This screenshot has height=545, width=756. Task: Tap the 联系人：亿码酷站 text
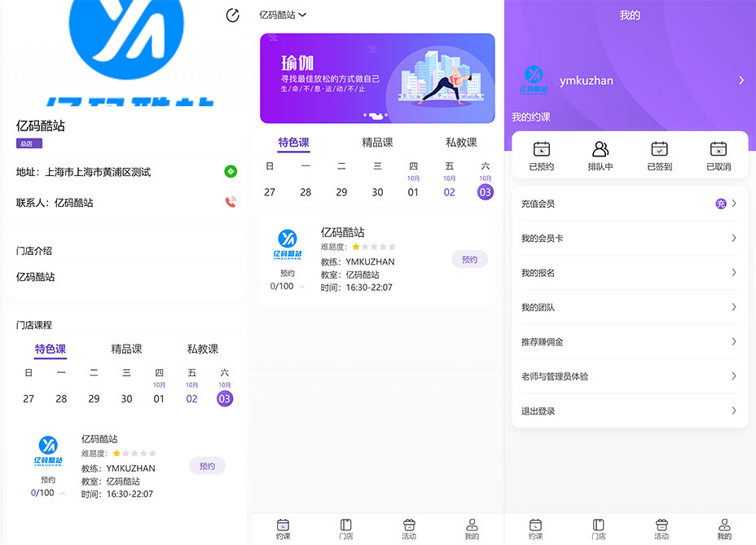click(x=55, y=203)
